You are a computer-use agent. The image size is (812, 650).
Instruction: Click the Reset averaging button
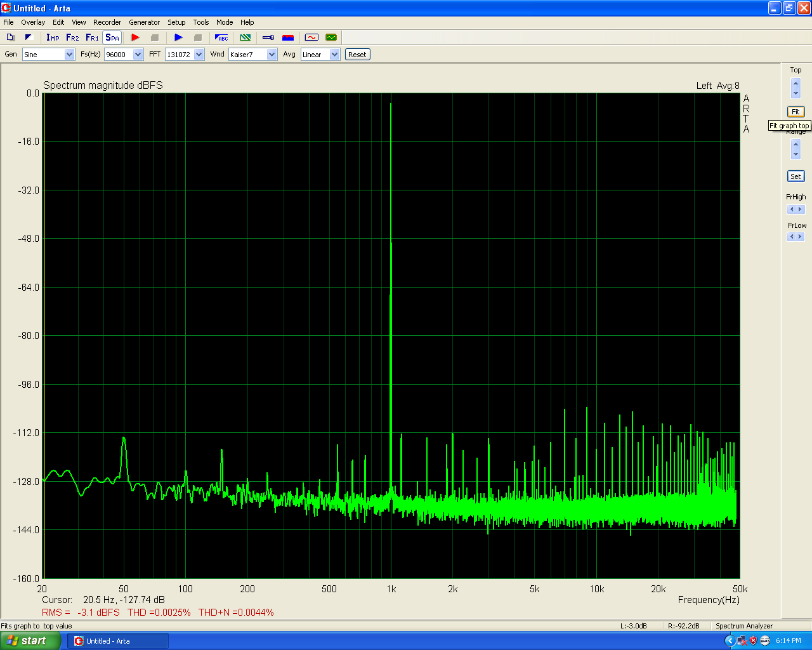(x=357, y=55)
